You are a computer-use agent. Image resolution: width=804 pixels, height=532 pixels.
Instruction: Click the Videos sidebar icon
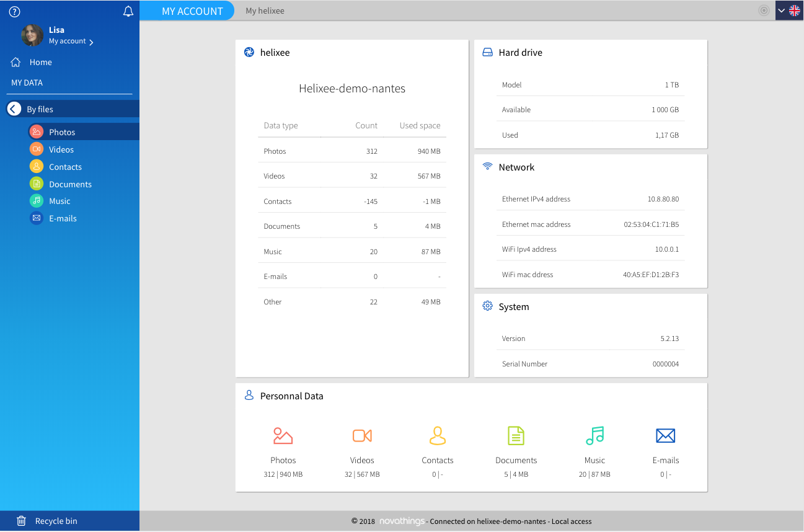(x=37, y=149)
